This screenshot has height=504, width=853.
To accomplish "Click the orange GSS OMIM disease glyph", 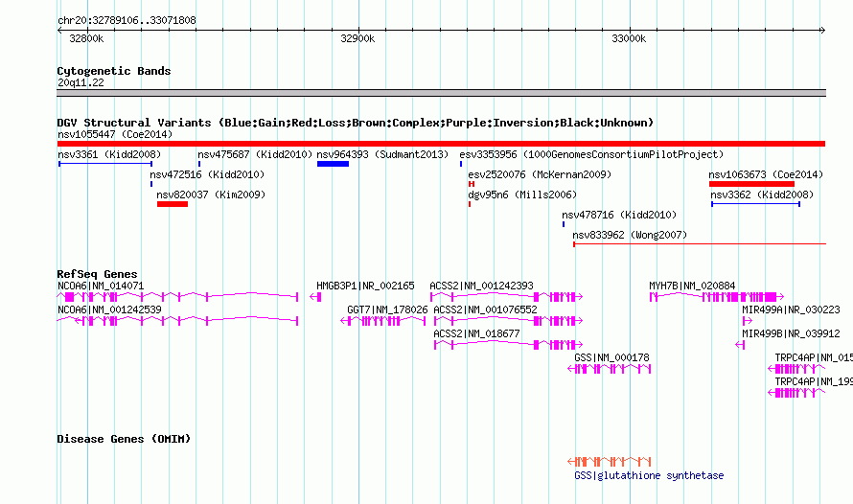I will point(610,462).
